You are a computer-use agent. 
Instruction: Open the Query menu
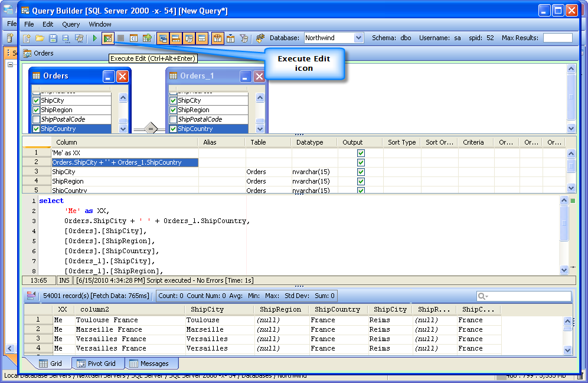pyautogui.click(x=71, y=24)
